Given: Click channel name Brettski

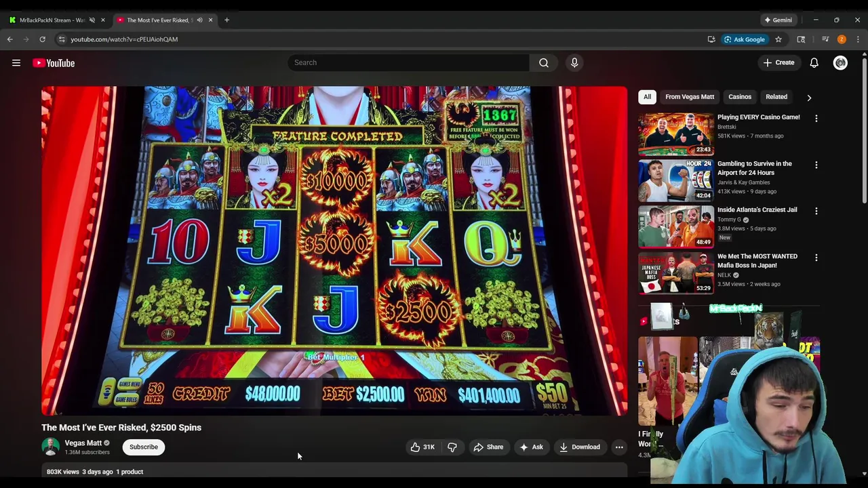Looking at the screenshot, I should point(727,127).
